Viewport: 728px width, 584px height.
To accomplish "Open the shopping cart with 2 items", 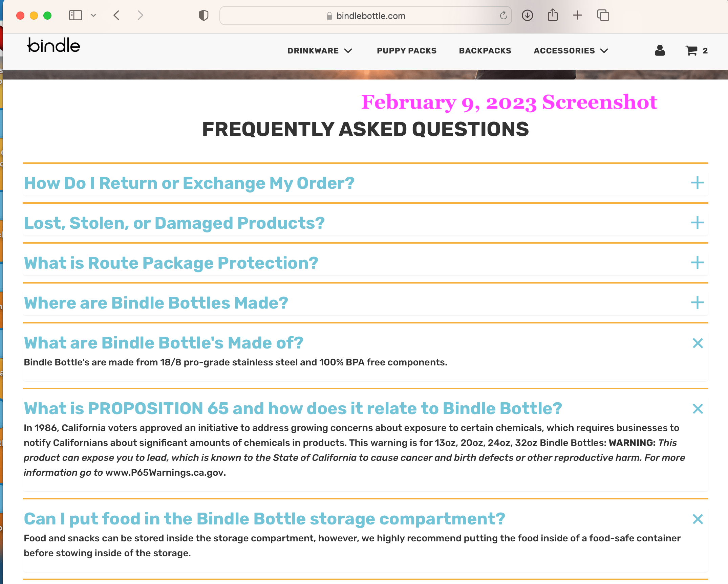I will click(696, 50).
